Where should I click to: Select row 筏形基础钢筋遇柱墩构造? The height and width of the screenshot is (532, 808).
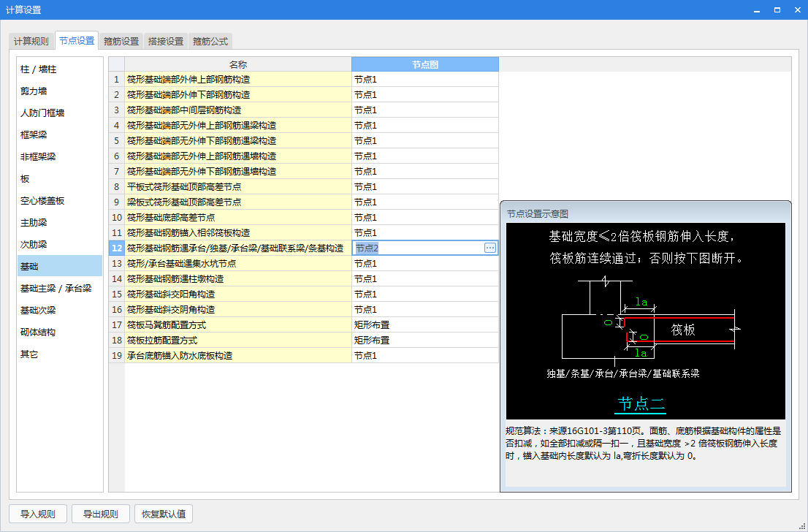click(238, 279)
